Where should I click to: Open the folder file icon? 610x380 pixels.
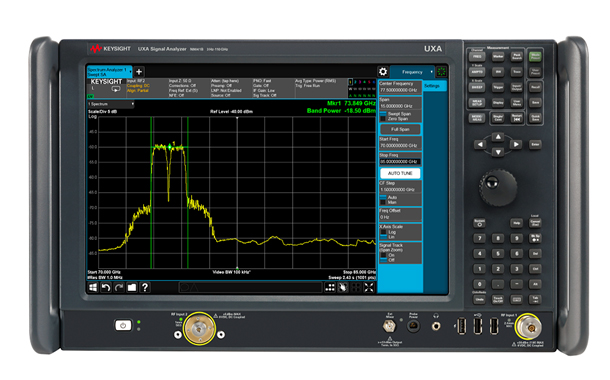(x=132, y=287)
